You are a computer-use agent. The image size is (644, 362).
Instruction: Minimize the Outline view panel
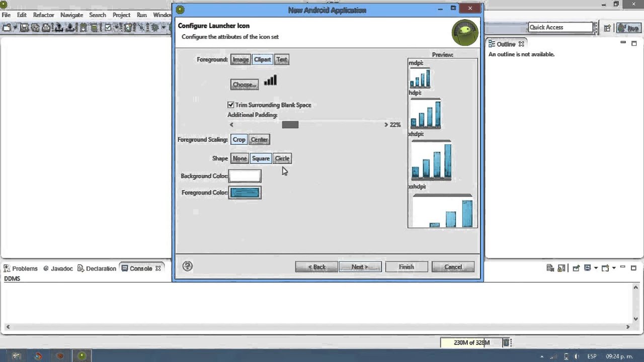point(623,43)
